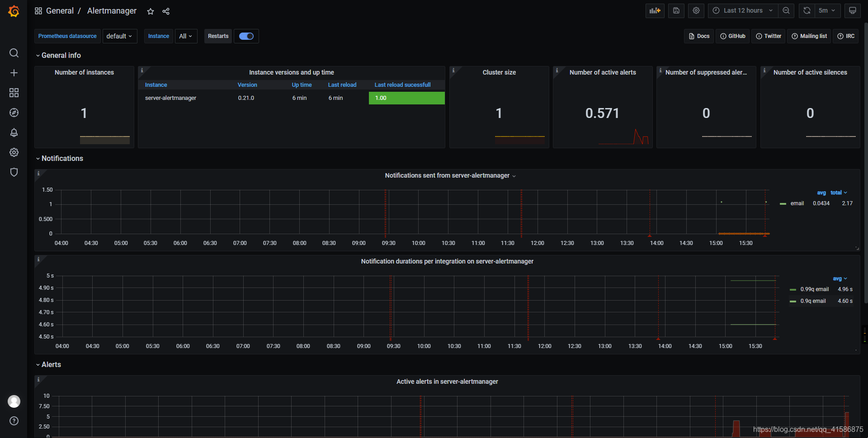868x438 pixels.
Task: Open the Explore compass icon
Action: point(14,113)
